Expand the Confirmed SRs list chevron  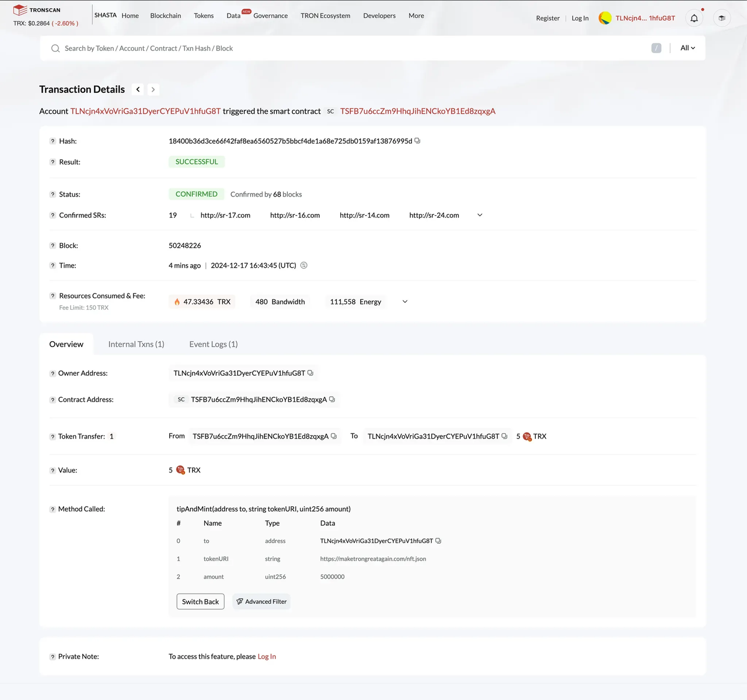(480, 215)
